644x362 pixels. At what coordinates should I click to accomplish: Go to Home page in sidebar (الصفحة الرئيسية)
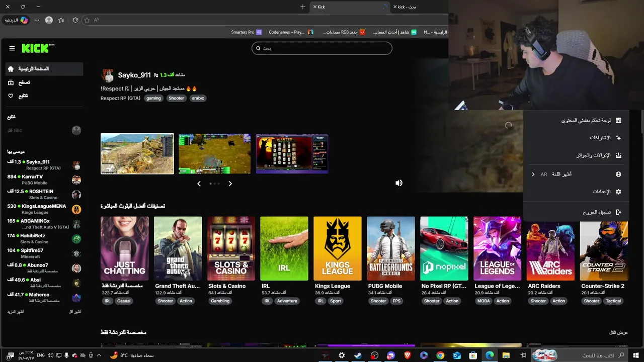(44, 69)
